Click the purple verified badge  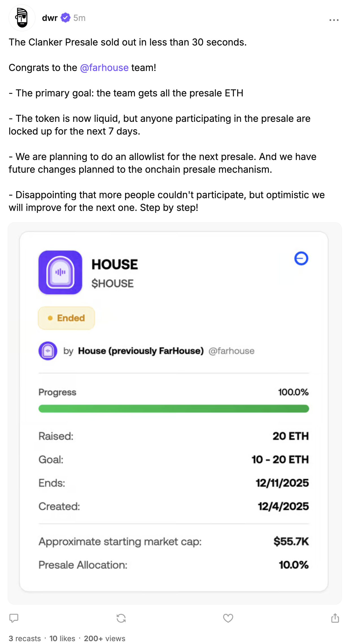coord(66,18)
